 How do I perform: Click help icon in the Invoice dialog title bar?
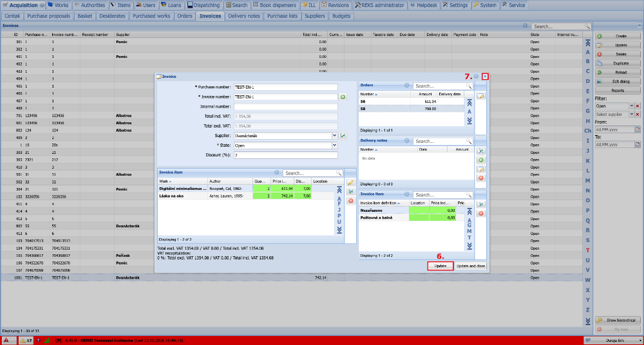tap(476, 77)
